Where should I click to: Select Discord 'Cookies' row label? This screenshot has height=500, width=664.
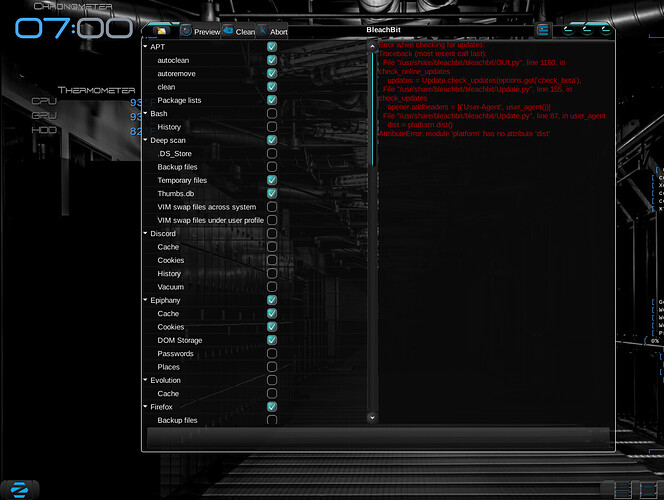point(171,260)
